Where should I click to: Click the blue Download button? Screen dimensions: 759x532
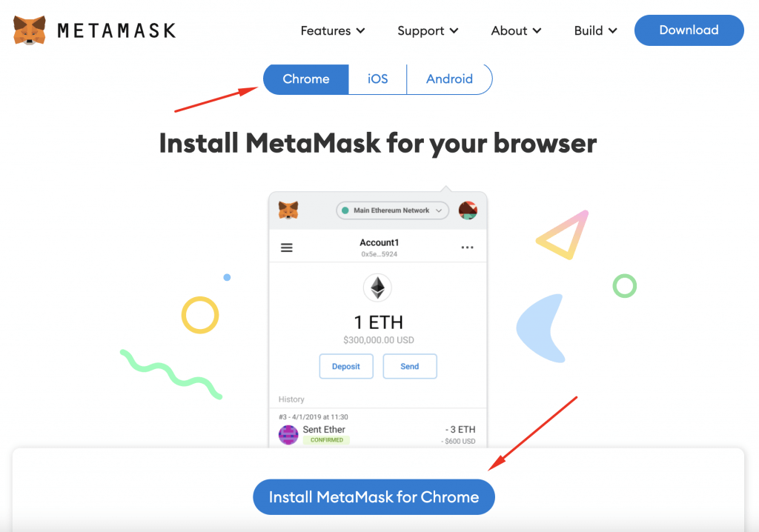[689, 30]
